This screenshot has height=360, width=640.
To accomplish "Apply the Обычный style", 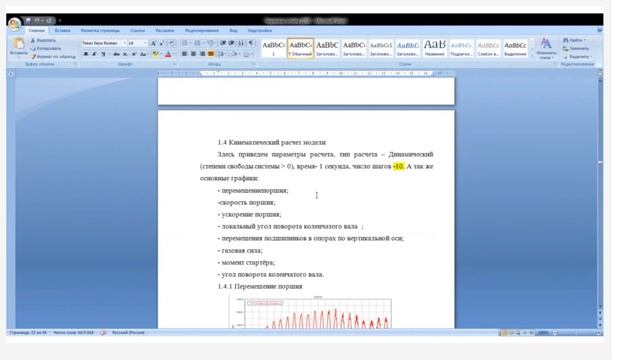I will tap(300, 48).
